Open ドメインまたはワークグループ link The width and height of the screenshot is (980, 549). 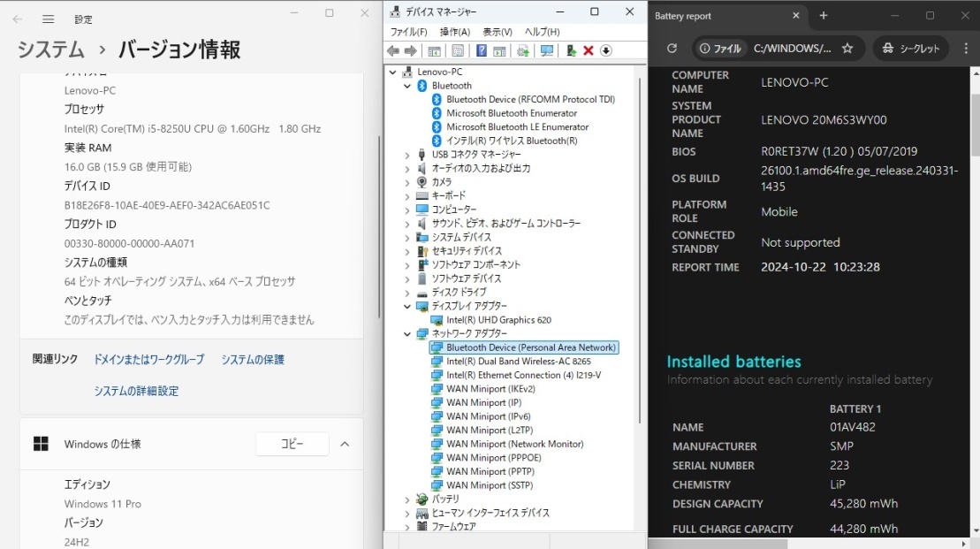point(148,360)
